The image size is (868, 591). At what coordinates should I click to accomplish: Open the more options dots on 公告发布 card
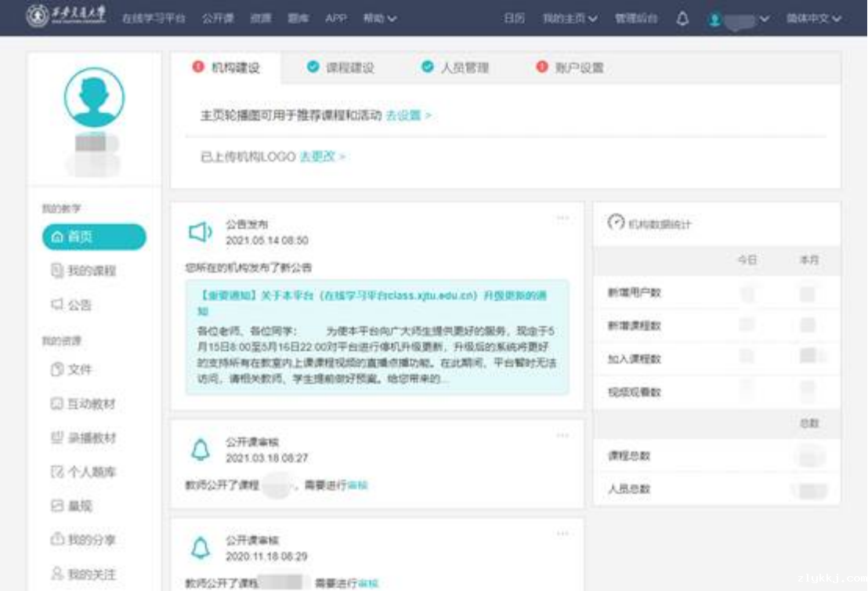point(562,218)
